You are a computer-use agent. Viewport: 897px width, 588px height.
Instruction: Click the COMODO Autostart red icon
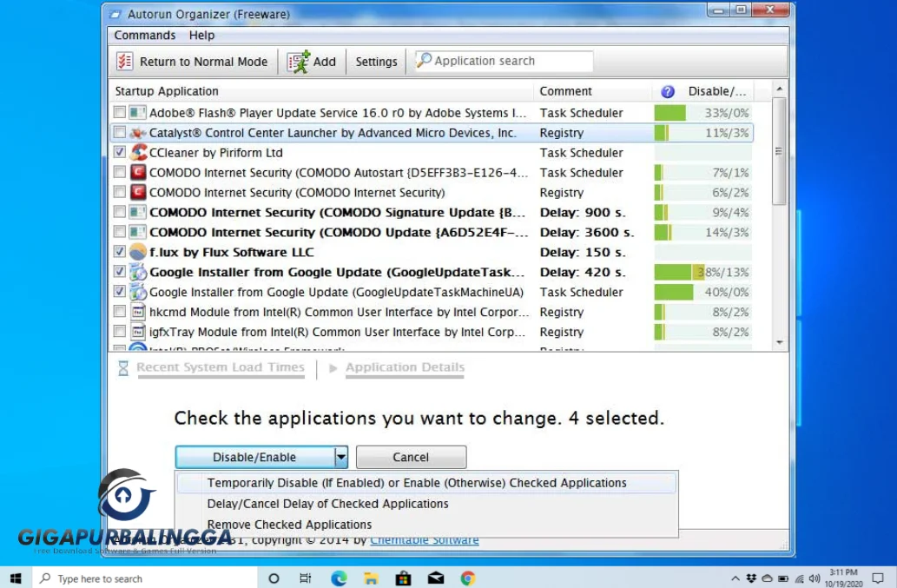[x=138, y=172]
